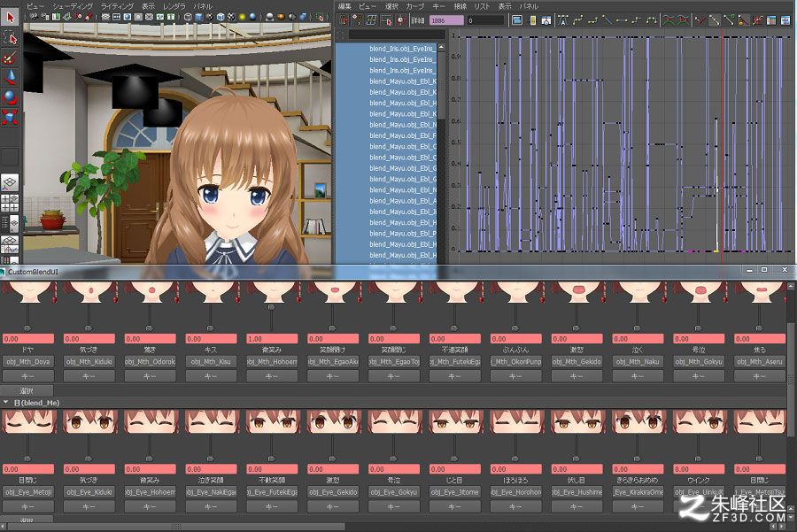
Task: Click the Select camera icon in viewport toolbar
Action: [34, 17]
